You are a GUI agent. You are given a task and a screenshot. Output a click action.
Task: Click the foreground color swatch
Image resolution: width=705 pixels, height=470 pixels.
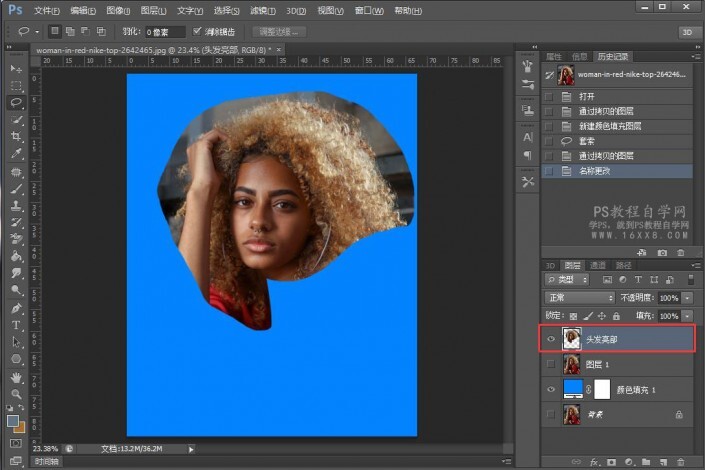pos(13,421)
